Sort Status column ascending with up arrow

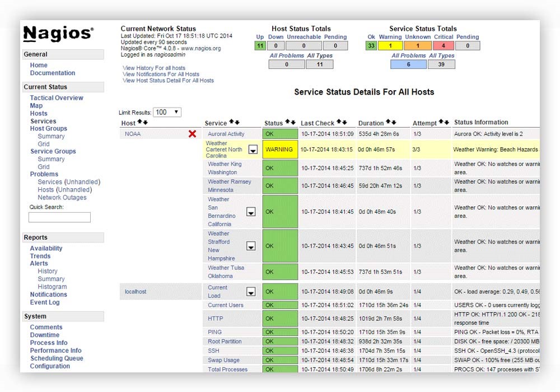pos(288,122)
